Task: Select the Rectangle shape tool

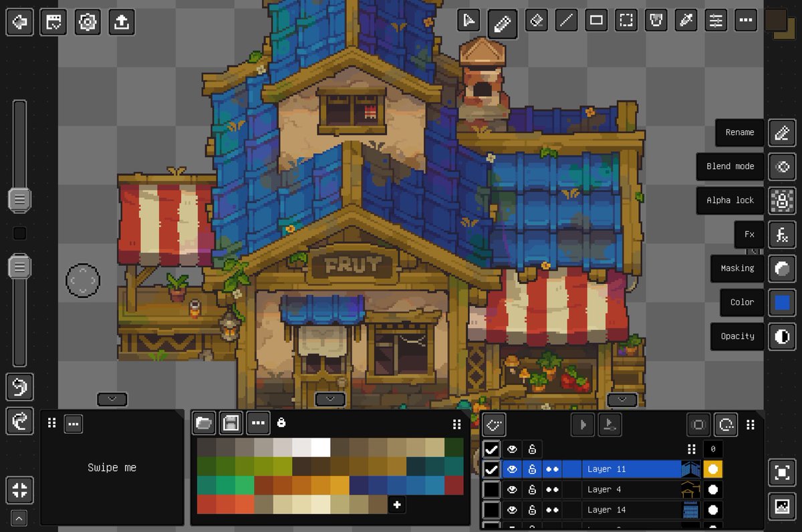Action: (x=597, y=21)
